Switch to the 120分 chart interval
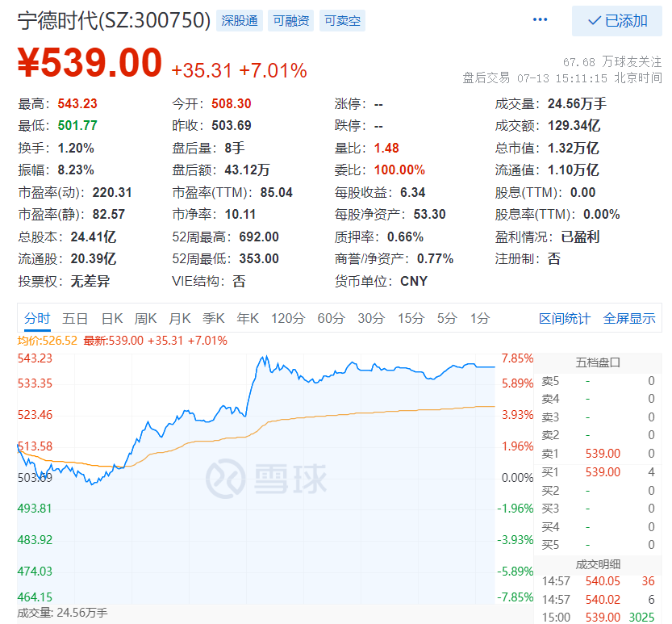The height and width of the screenshot is (624, 672). tap(287, 318)
